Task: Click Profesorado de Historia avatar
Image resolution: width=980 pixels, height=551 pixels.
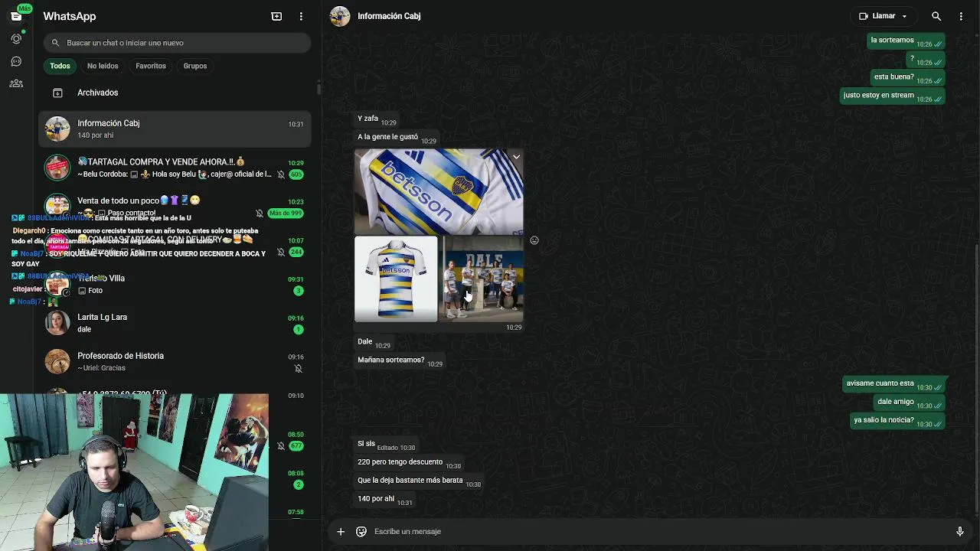Action: tap(57, 361)
